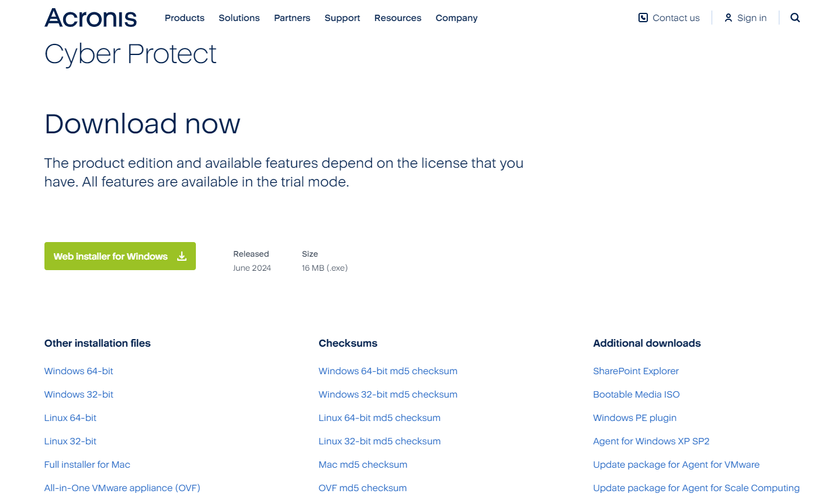Open the Support menu
This screenshot has width=818, height=504.
click(342, 18)
